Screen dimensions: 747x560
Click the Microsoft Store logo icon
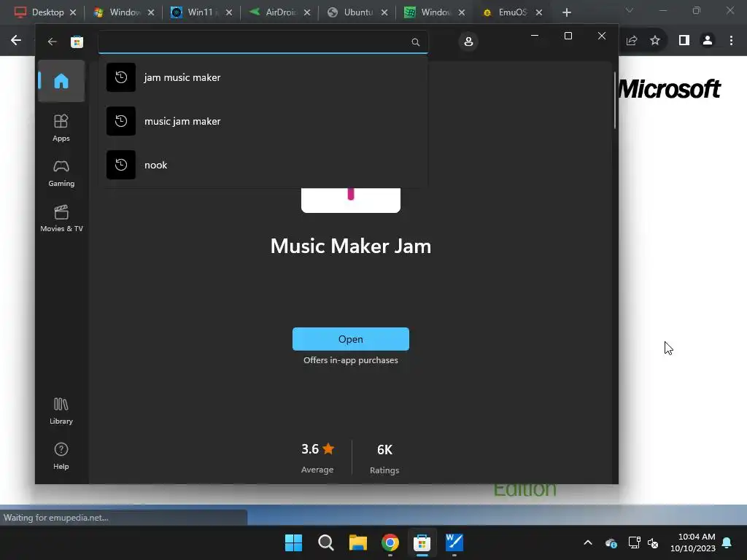point(77,42)
